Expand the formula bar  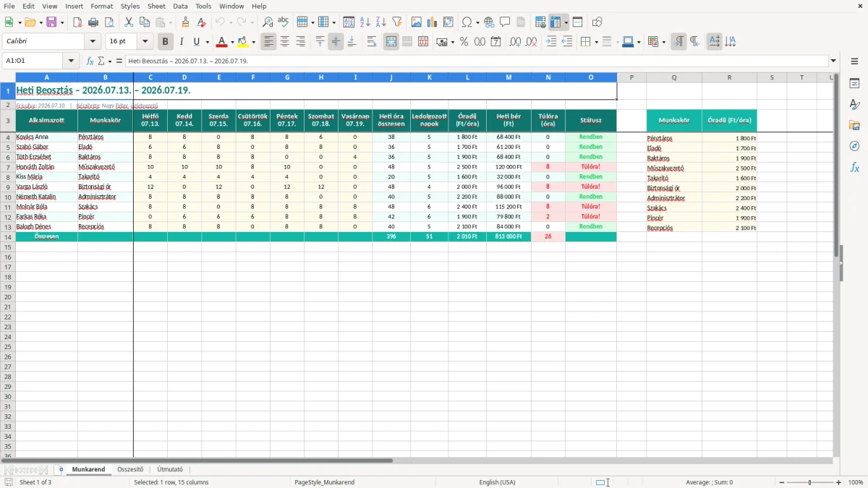[833, 61]
